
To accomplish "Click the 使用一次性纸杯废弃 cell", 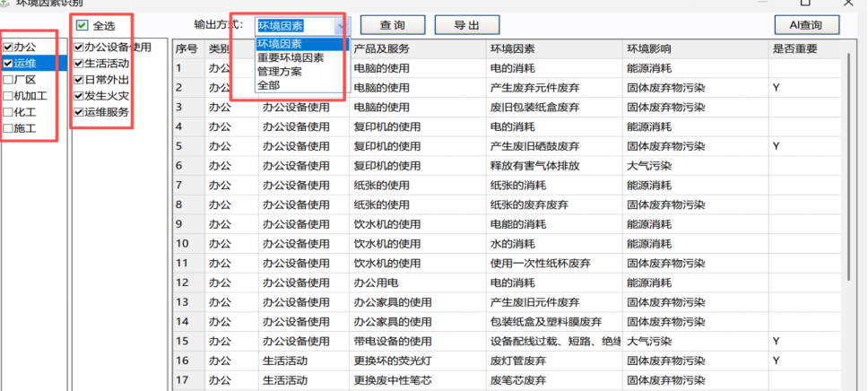I will coord(554,263).
